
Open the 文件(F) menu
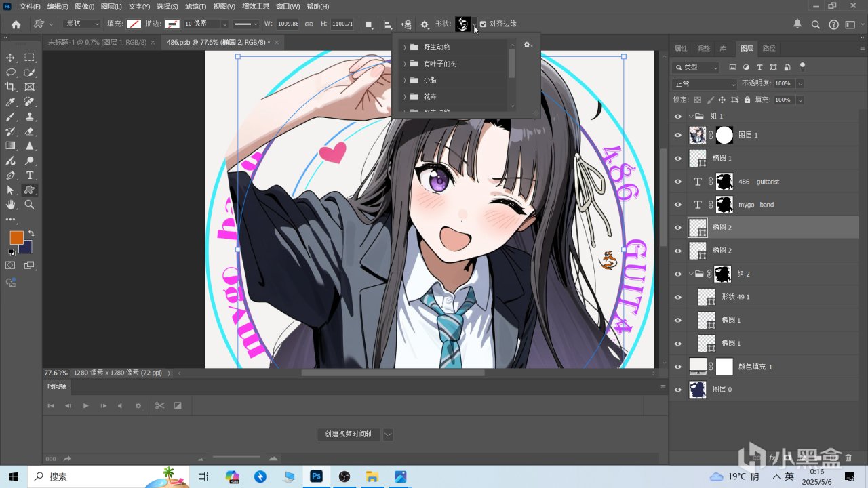click(x=30, y=6)
